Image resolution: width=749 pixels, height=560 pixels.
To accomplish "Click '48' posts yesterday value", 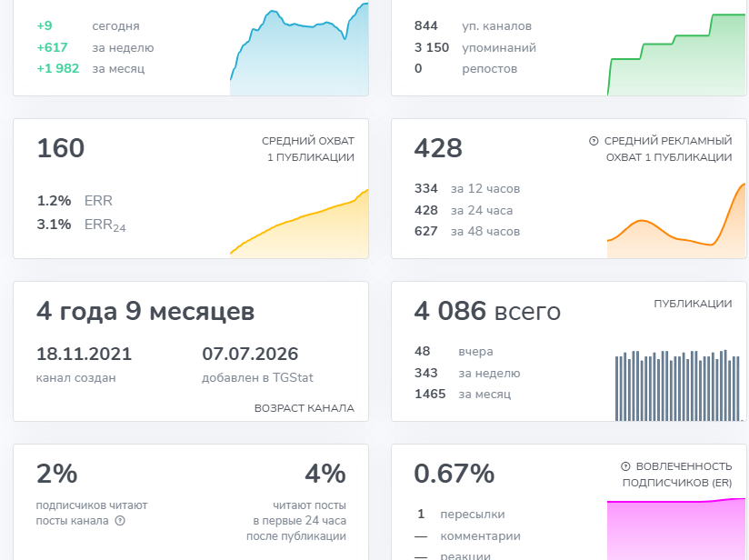I will 423,351.
